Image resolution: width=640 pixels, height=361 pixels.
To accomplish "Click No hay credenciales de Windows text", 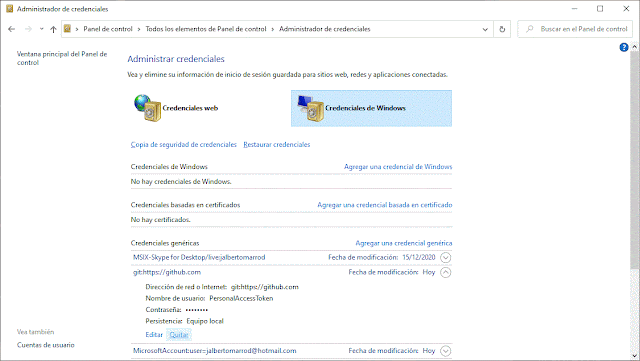I will [x=181, y=181].
